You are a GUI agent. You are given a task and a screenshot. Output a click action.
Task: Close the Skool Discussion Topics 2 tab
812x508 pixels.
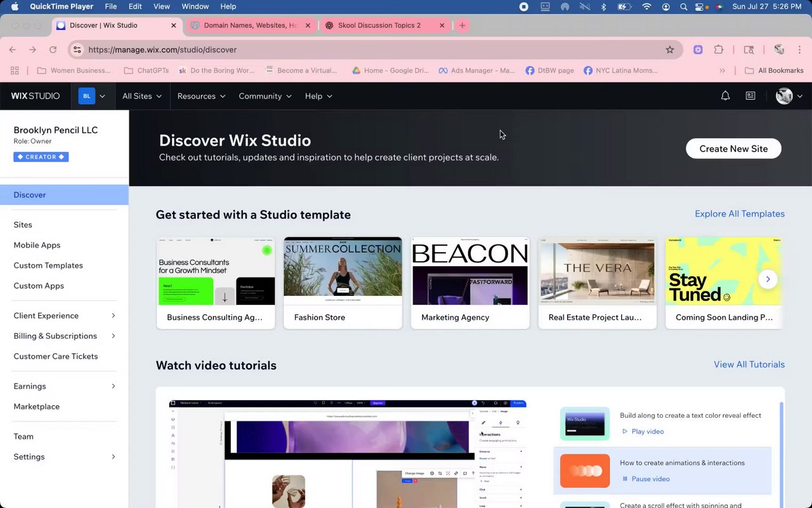click(442, 25)
